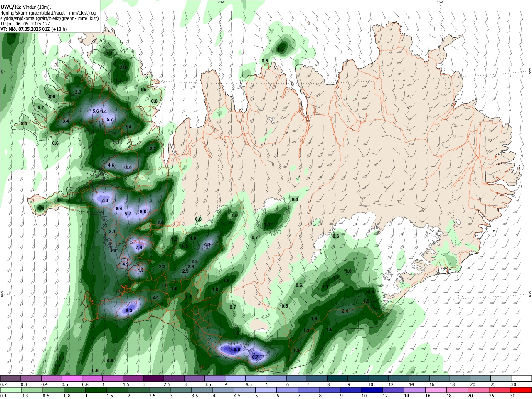This screenshot has width=532, height=399.
Task: Select the '3.4' precipitation value
Action: pos(66,121)
